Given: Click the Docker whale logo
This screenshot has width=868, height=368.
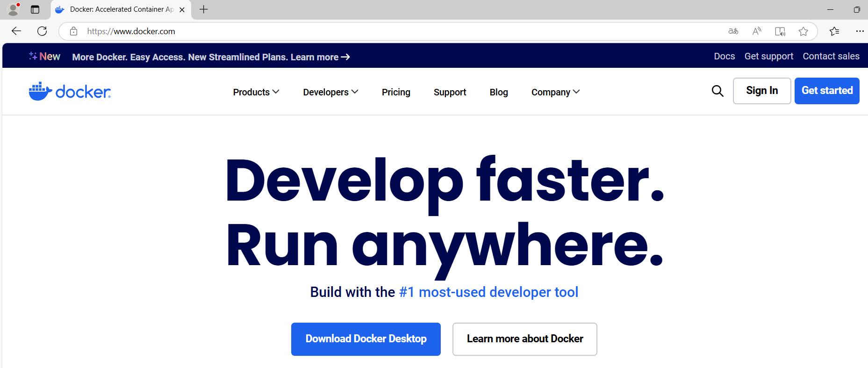Looking at the screenshot, I should click(70, 91).
